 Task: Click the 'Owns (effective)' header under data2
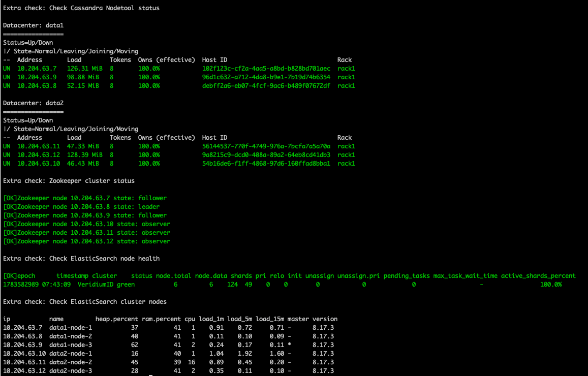click(x=167, y=138)
